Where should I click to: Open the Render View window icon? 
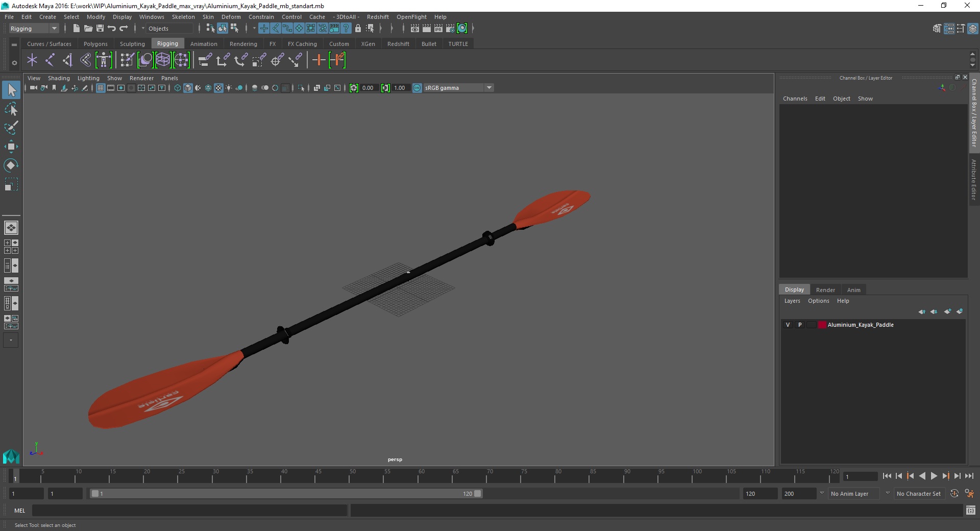point(415,29)
